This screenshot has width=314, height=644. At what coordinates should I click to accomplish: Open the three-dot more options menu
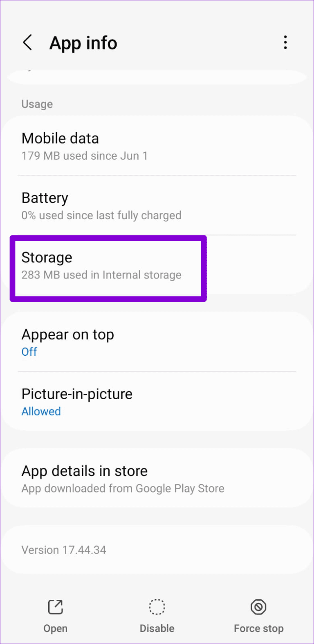pos(285,43)
